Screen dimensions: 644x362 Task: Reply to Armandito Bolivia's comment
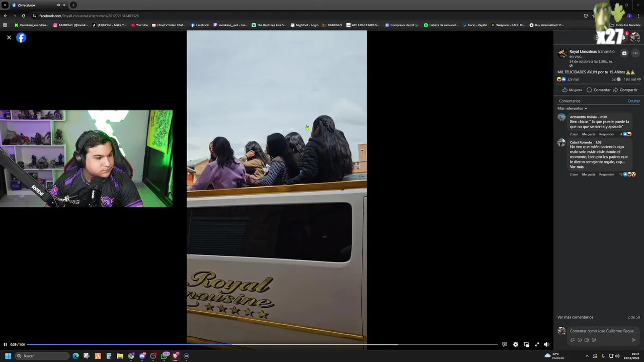tap(606, 134)
